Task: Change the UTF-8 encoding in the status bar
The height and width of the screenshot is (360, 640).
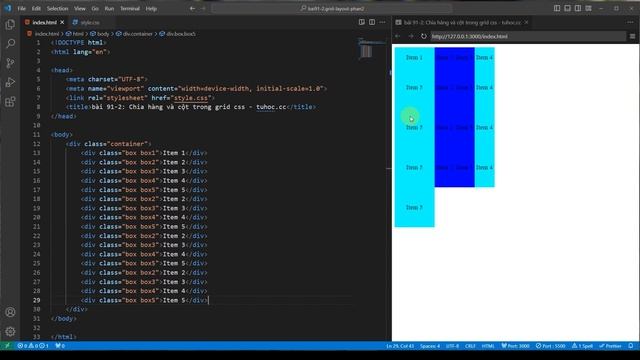Action: [x=452, y=346]
